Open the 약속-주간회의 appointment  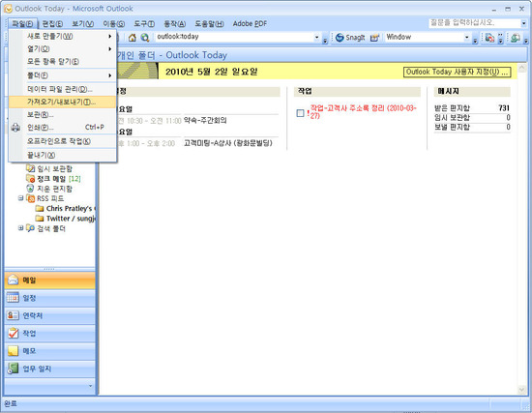click(x=205, y=120)
